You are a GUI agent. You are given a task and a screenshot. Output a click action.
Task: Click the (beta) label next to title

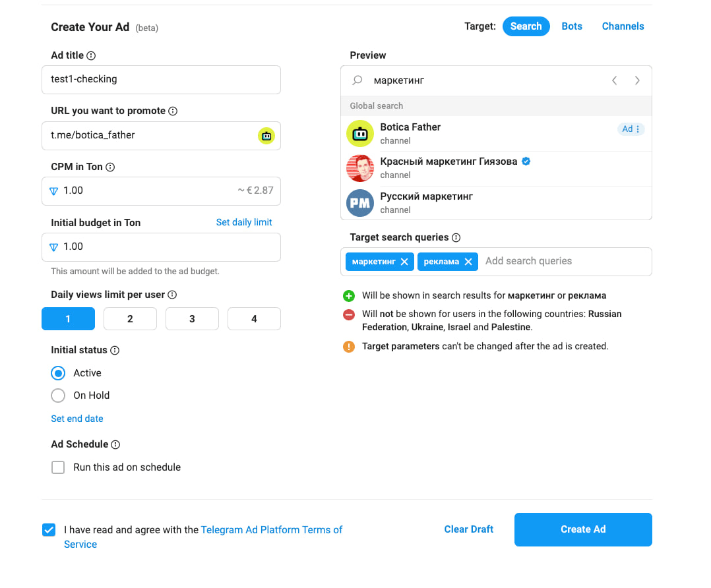pyautogui.click(x=147, y=28)
